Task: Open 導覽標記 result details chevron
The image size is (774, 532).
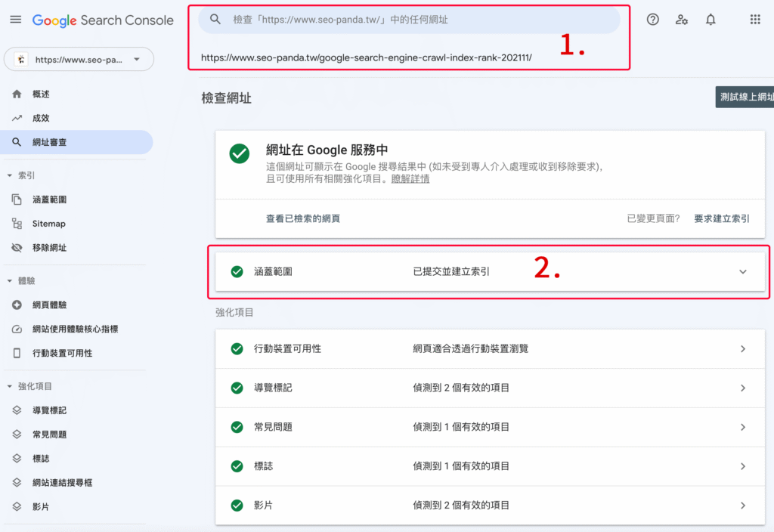Action: pyautogui.click(x=743, y=388)
